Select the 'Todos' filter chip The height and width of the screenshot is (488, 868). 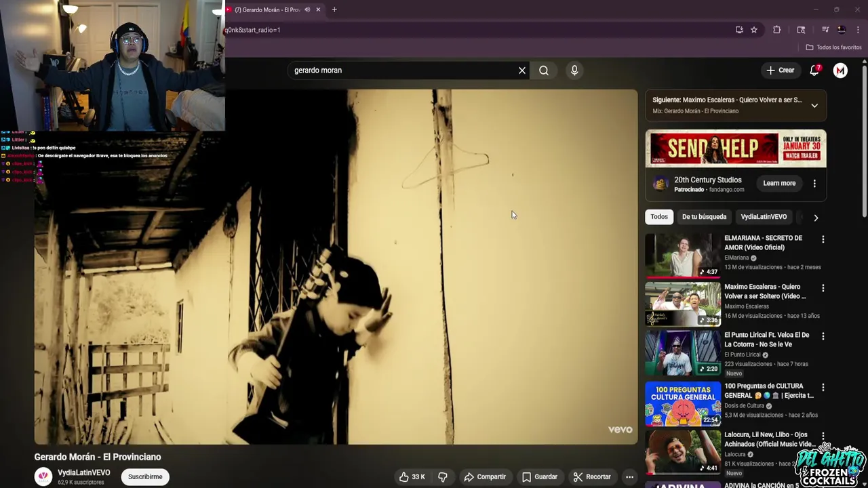tap(659, 217)
